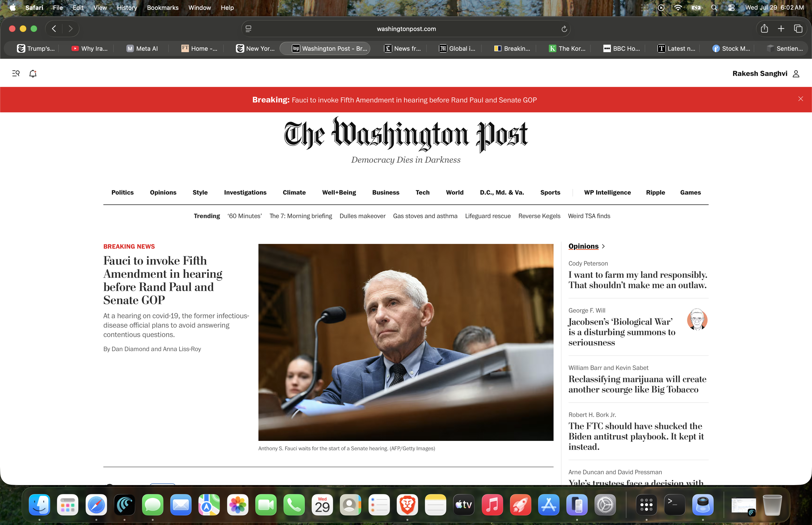Open Brave browser in the Dock

coord(408,505)
